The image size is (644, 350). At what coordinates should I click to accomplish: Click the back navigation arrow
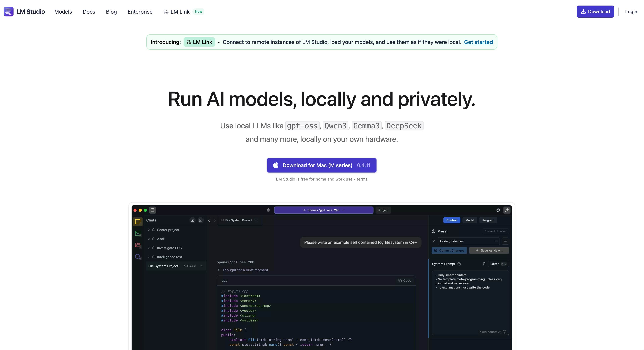click(x=209, y=220)
